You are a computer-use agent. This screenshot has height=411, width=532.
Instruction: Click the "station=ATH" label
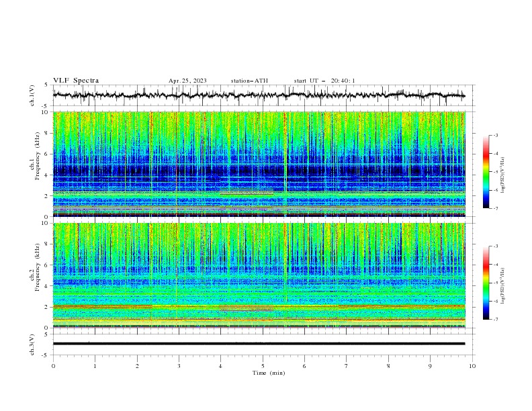click(x=249, y=81)
